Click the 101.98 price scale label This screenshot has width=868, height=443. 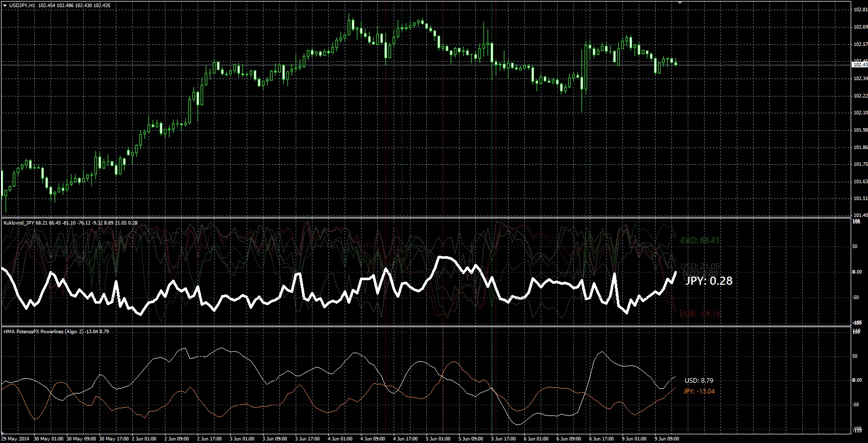pyautogui.click(x=860, y=130)
